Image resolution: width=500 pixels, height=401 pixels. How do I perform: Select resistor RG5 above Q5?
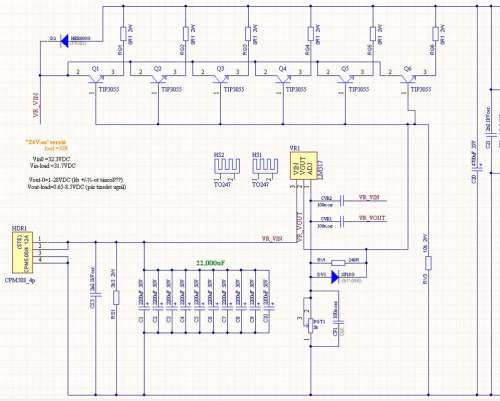pyautogui.click(x=373, y=34)
